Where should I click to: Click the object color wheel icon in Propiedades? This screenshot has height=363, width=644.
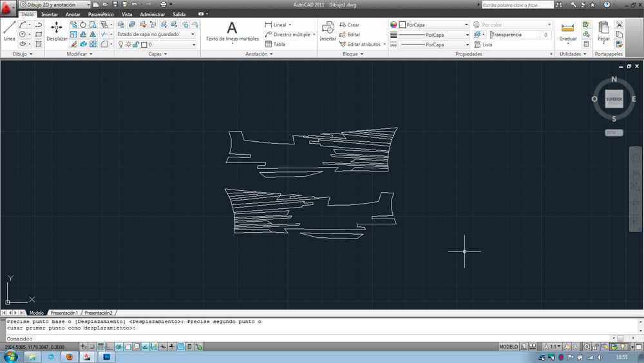(393, 25)
